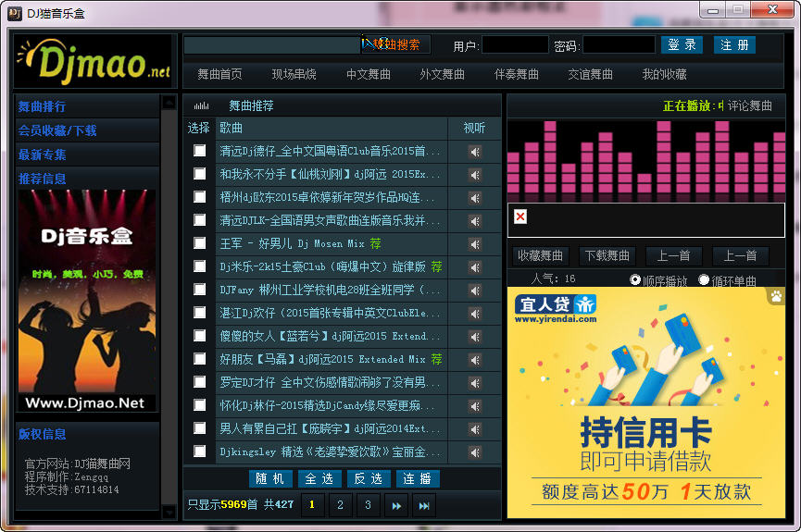Select checkbox for 梧州dj欧东2015

click(200, 196)
